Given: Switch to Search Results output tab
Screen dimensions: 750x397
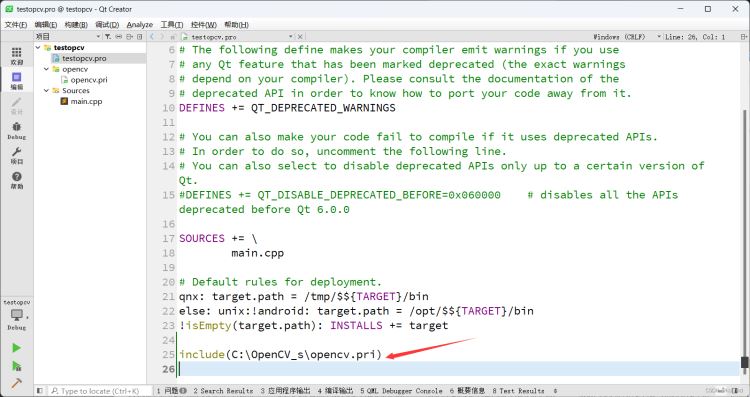Looking at the screenshot, I should 223,391.
